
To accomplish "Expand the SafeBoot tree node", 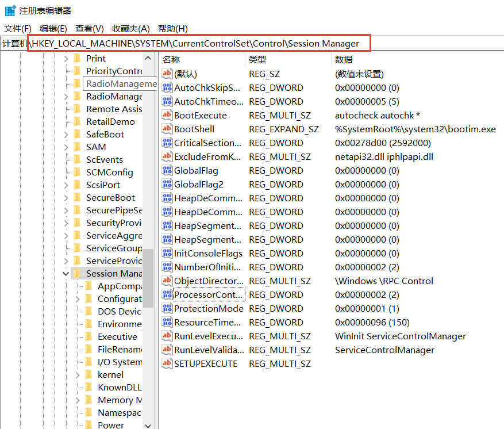I will [66, 135].
